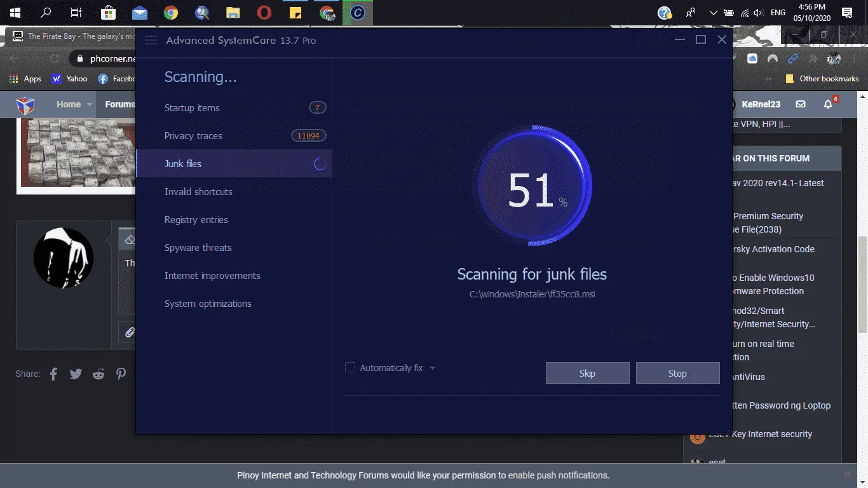The image size is (868, 488).
Task: Click the blue chain link extension icon
Action: tap(793, 58)
